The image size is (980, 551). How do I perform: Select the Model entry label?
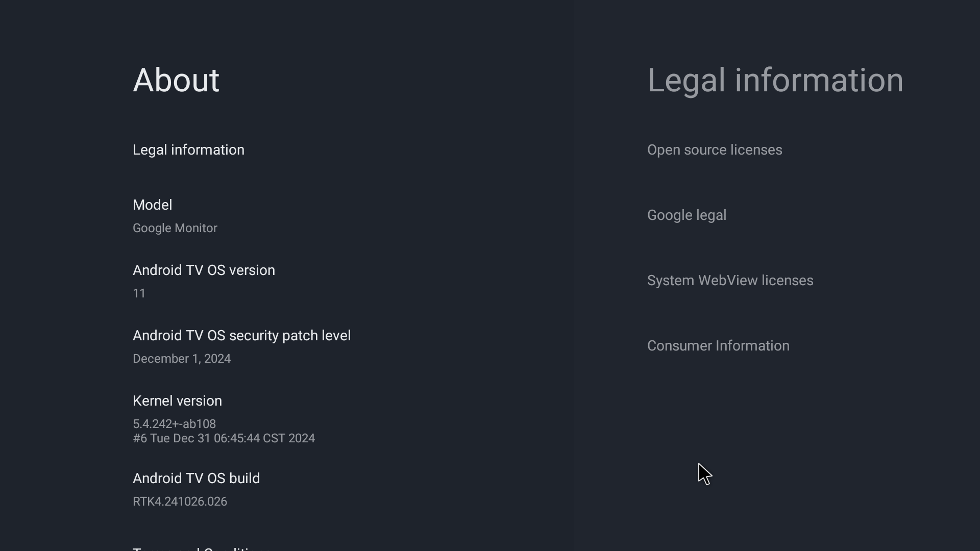coord(152,205)
